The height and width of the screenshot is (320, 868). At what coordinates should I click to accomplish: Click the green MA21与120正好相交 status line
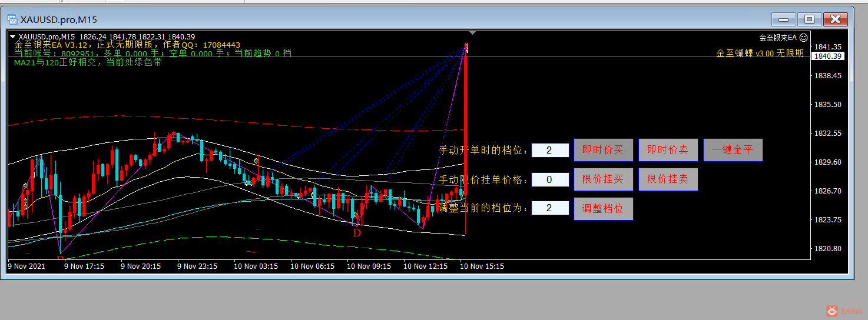pos(88,62)
